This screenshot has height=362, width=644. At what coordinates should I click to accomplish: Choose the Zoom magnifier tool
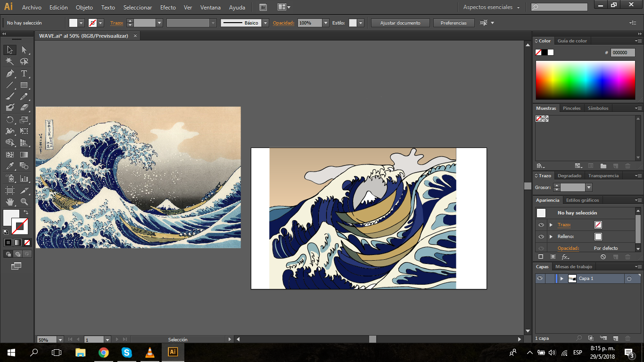point(24,202)
